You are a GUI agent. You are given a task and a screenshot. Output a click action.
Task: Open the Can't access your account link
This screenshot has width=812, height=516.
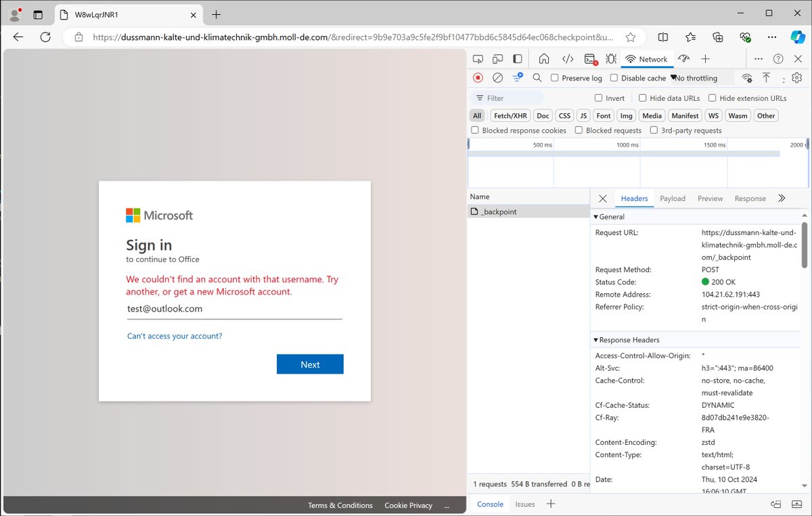[174, 335]
